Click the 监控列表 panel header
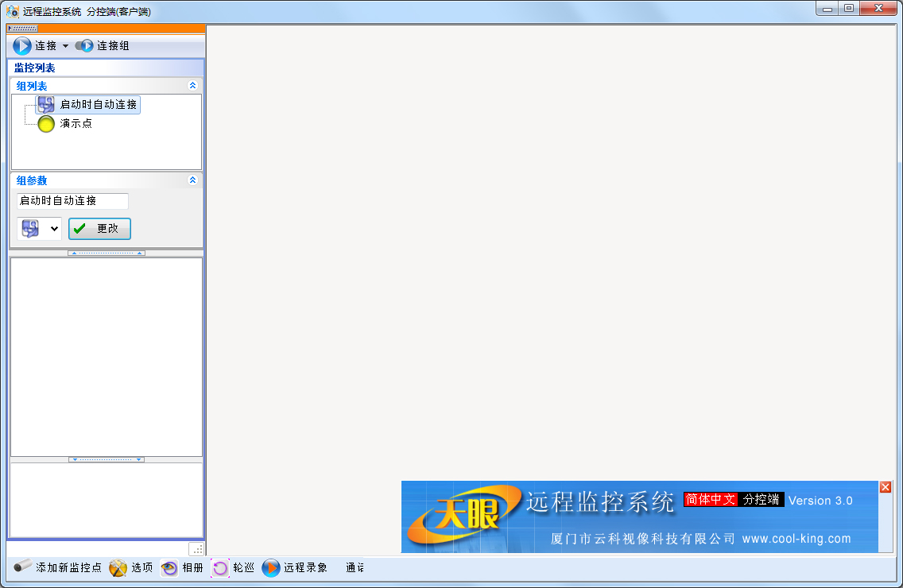903x588 pixels. (x=35, y=68)
